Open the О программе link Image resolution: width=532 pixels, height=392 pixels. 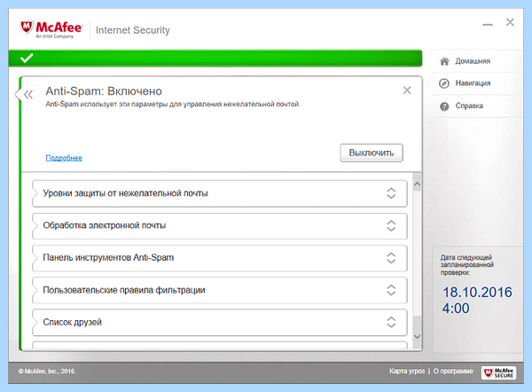point(453,371)
